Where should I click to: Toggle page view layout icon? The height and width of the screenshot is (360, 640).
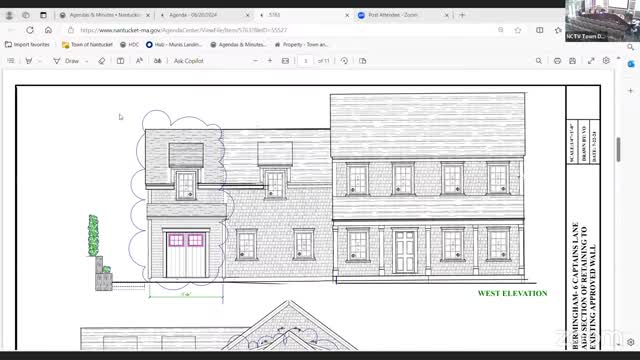(120, 61)
